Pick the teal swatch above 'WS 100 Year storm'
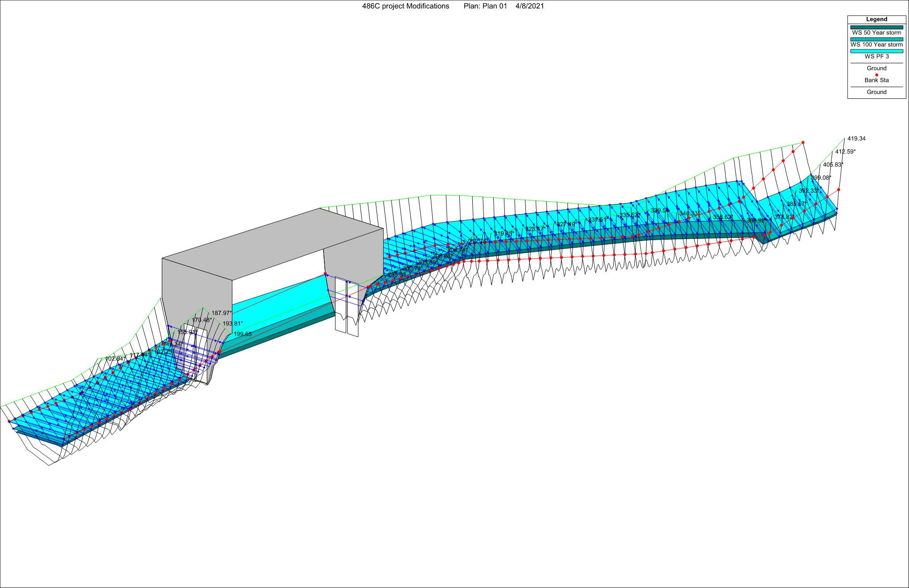 click(876, 39)
